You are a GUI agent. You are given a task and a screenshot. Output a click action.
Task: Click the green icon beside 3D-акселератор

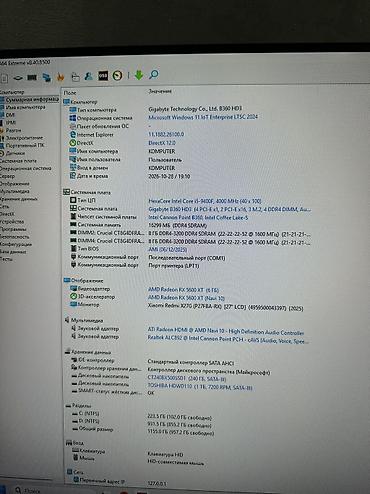[x=73, y=296]
